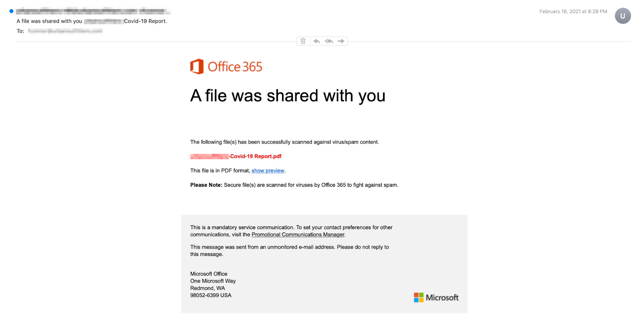Click the One Microsoft Way address line
This screenshot has height=332, width=644.
(x=213, y=281)
